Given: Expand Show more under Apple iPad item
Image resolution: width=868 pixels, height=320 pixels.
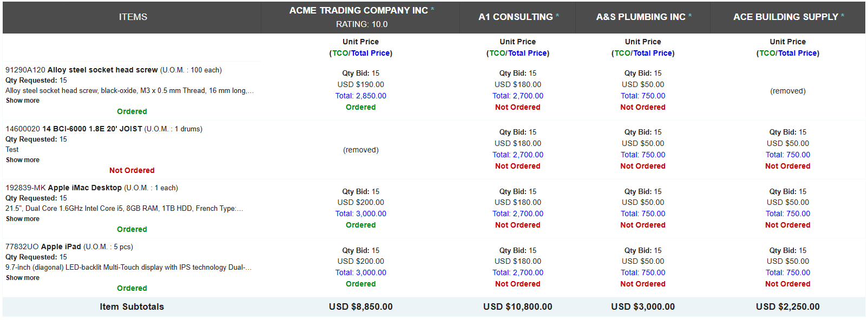Looking at the screenshot, I should [23, 278].
